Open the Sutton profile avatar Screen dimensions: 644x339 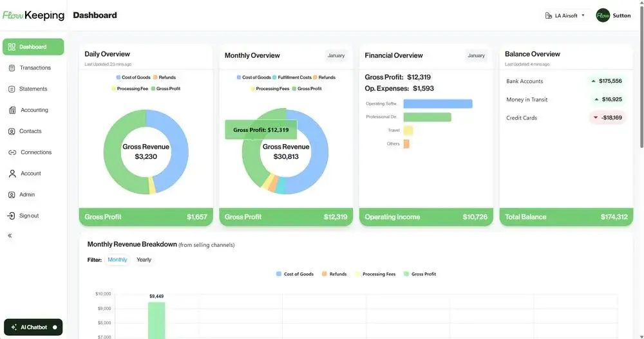coord(603,15)
